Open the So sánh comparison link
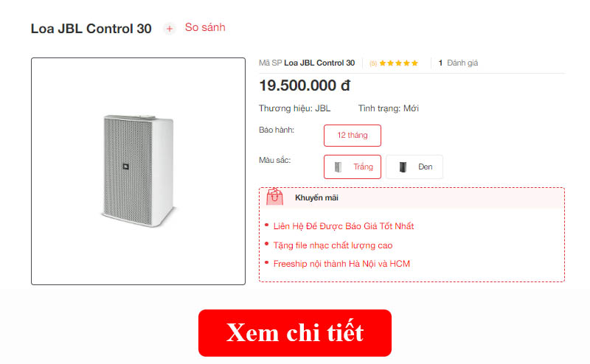590x364 pixels. 205,27
